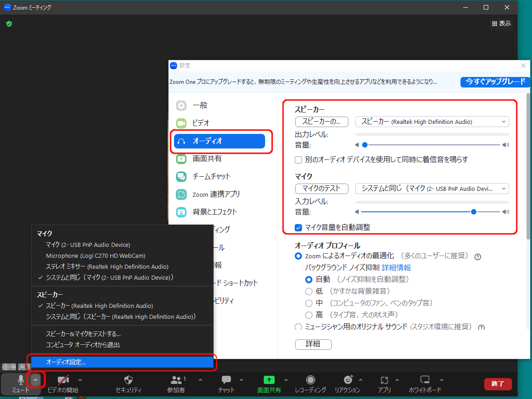Start recording with the recording icon
The height and width of the screenshot is (399, 532).
311,380
